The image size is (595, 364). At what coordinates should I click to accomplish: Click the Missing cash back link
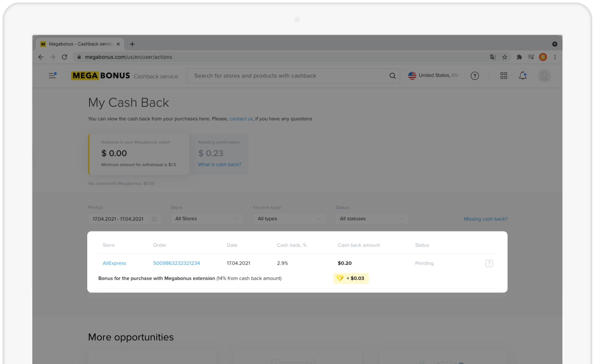[x=485, y=219]
